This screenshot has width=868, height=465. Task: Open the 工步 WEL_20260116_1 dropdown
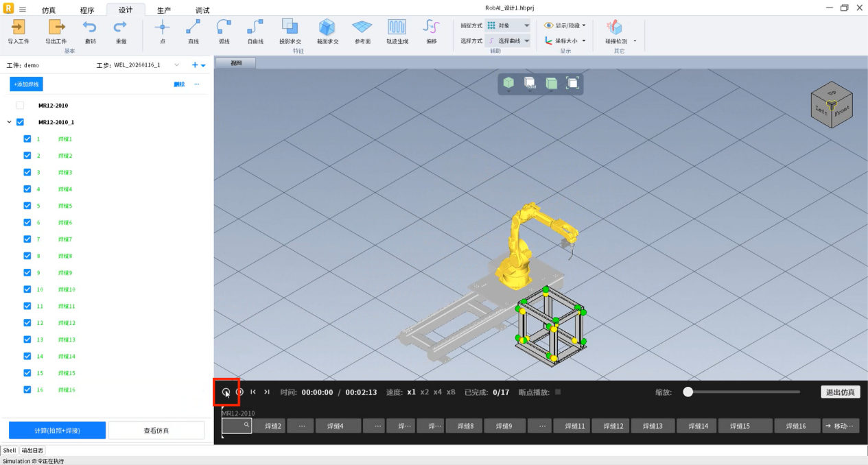(x=176, y=65)
